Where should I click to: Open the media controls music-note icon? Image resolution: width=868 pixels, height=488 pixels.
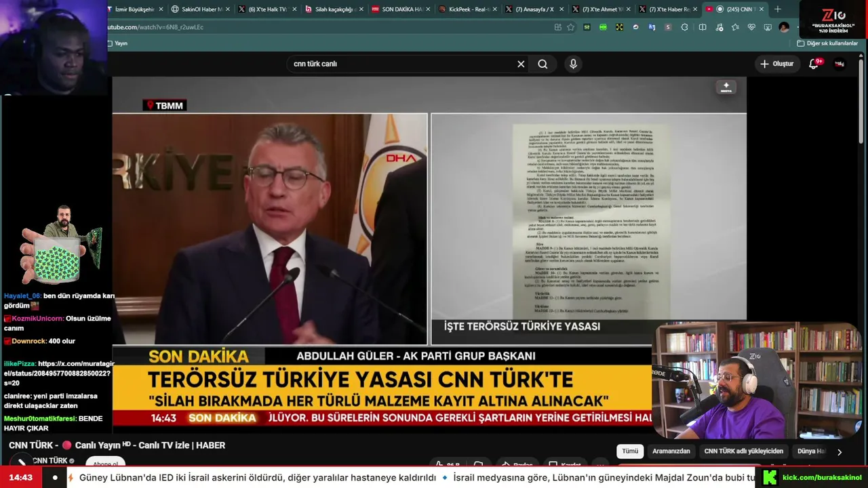[719, 27]
